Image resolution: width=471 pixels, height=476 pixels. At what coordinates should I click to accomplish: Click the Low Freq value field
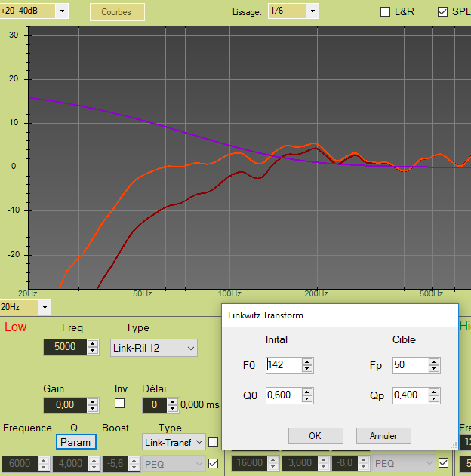point(64,347)
